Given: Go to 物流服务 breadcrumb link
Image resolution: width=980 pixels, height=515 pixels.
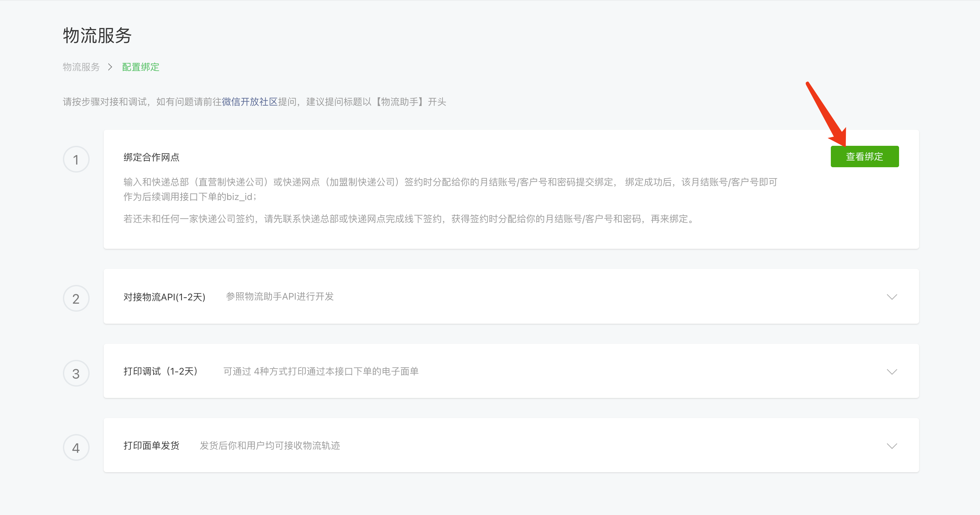Looking at the screenshot, I should 81,67.
